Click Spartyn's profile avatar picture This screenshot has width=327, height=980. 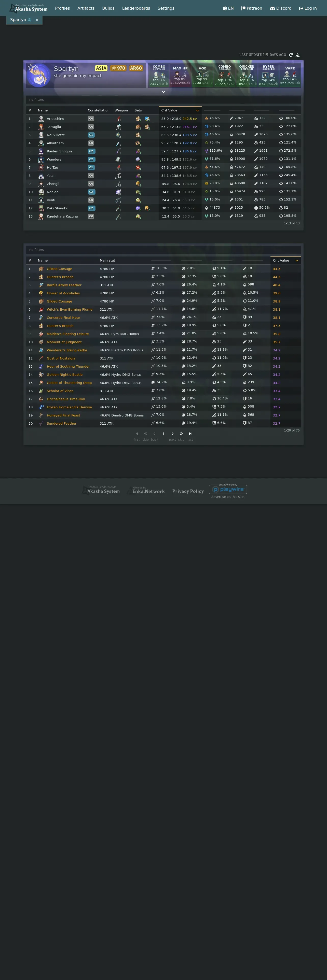(x=39, y=75)
